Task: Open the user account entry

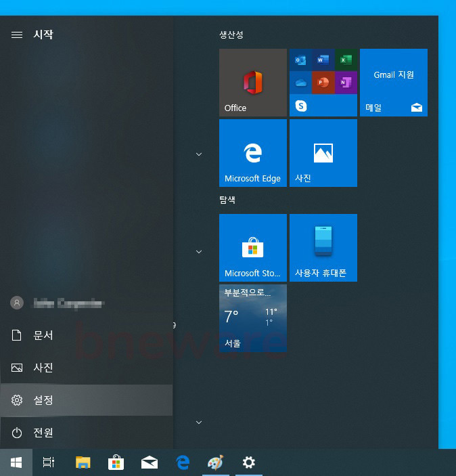Action: point(87,303)
